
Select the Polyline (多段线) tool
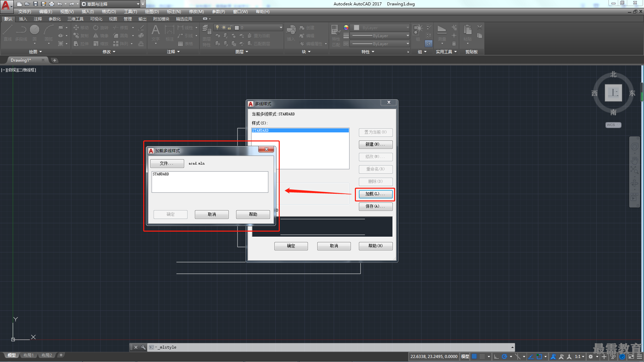21,33
